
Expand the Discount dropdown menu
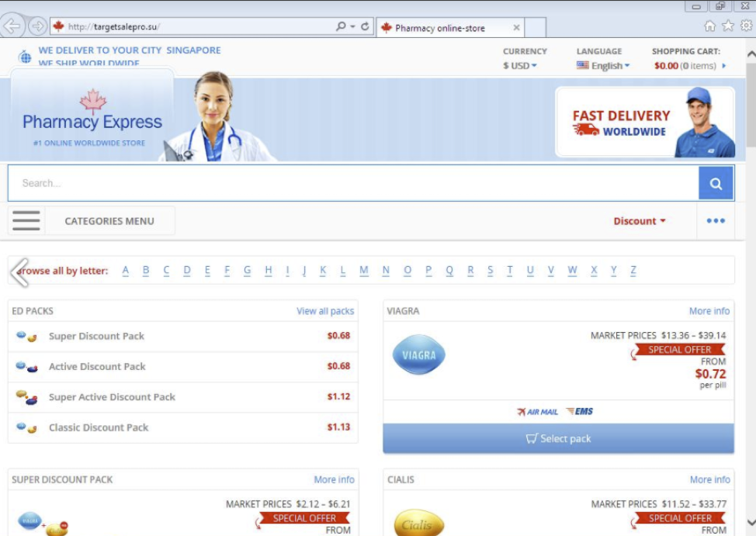[x=640, y=221]
